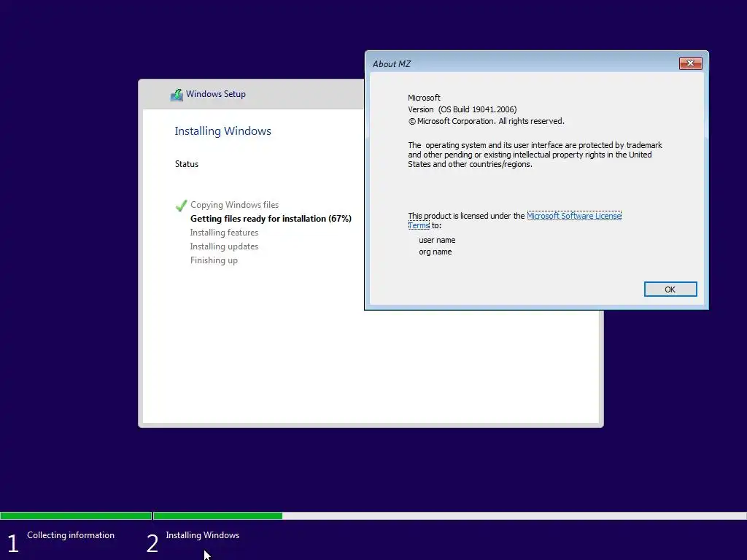Close the About MZ dialog
The image size is (747, 560).
click(x=690, y=63)
